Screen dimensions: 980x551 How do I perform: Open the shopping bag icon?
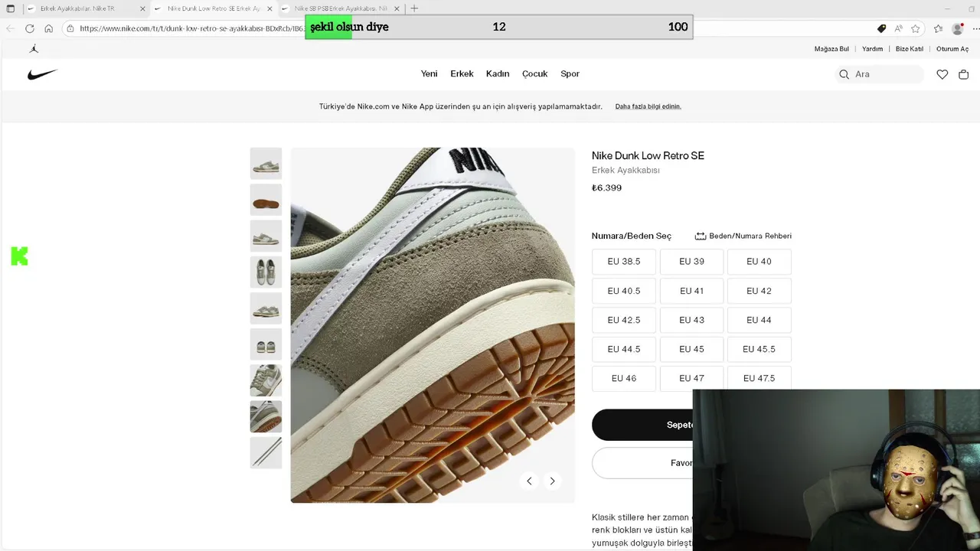click(x=964, y=74)
